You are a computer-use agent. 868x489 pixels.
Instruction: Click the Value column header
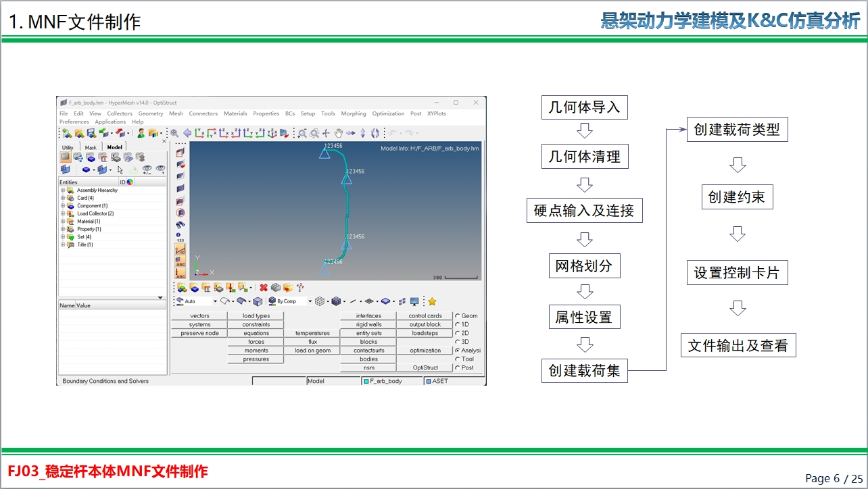pos(83,305)
